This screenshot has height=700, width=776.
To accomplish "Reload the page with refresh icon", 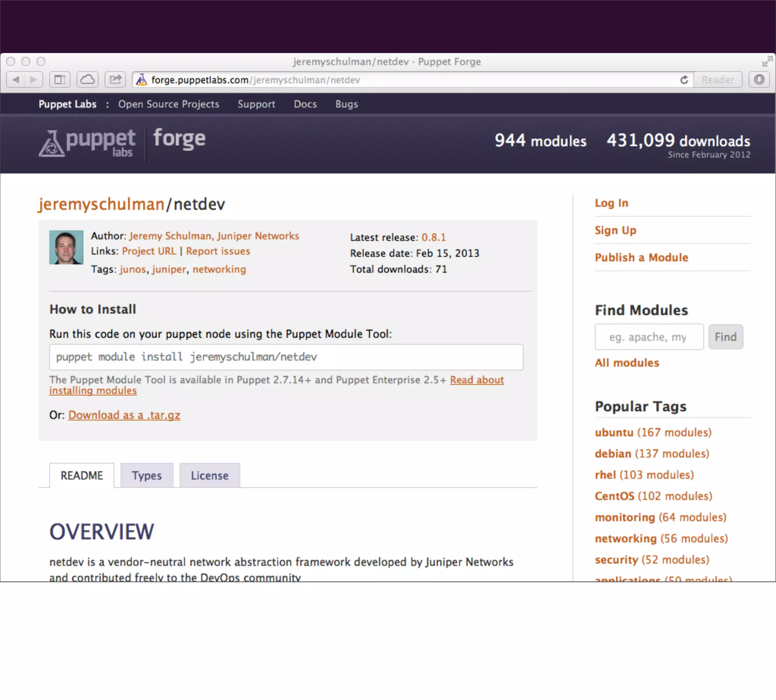I will 684,80.
